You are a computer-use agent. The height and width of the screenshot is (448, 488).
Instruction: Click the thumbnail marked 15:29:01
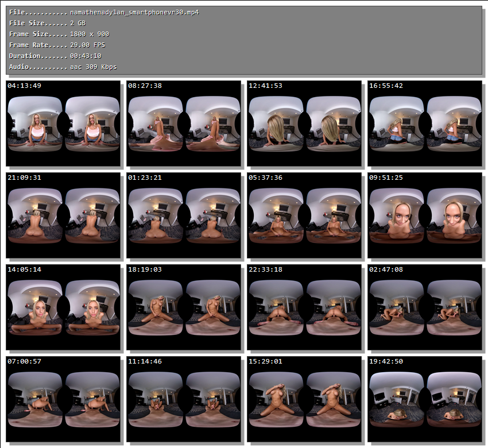[x=304, y=399]
